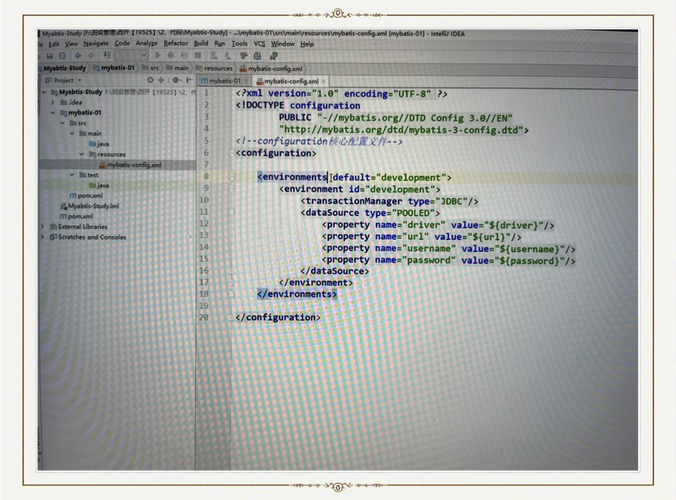Viewport: 676px width, 500px height.
Task: Open the Analyze menu
Action: pos(147,43)
